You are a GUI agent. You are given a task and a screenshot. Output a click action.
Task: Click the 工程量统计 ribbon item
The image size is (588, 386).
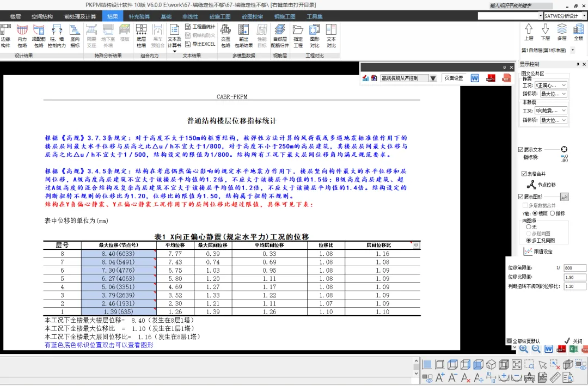(200, 27)
